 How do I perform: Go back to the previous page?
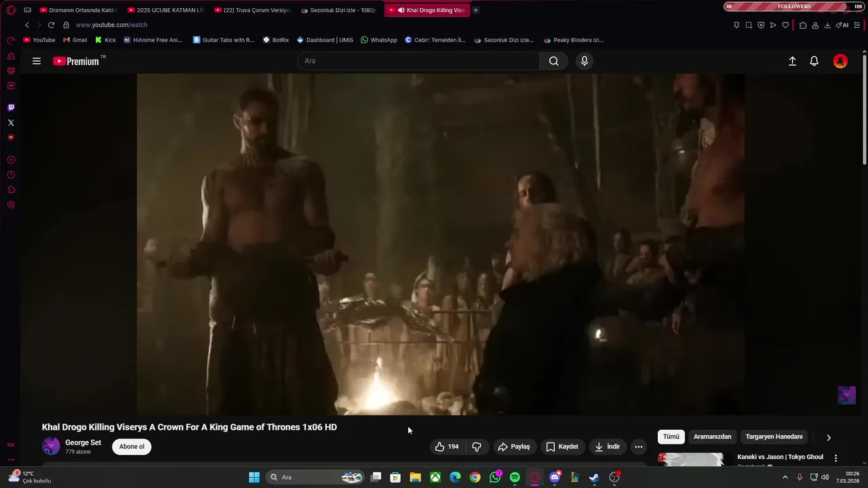tap(27, 25)
